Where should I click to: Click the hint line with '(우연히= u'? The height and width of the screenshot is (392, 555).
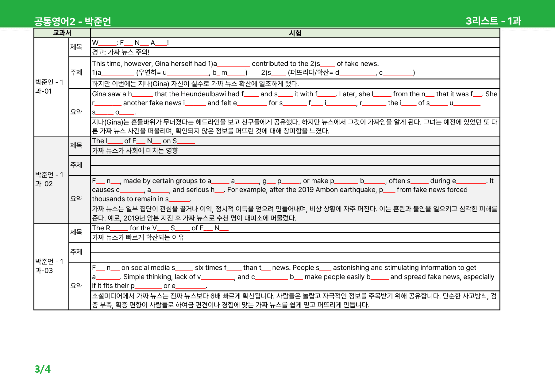[253, 73]
